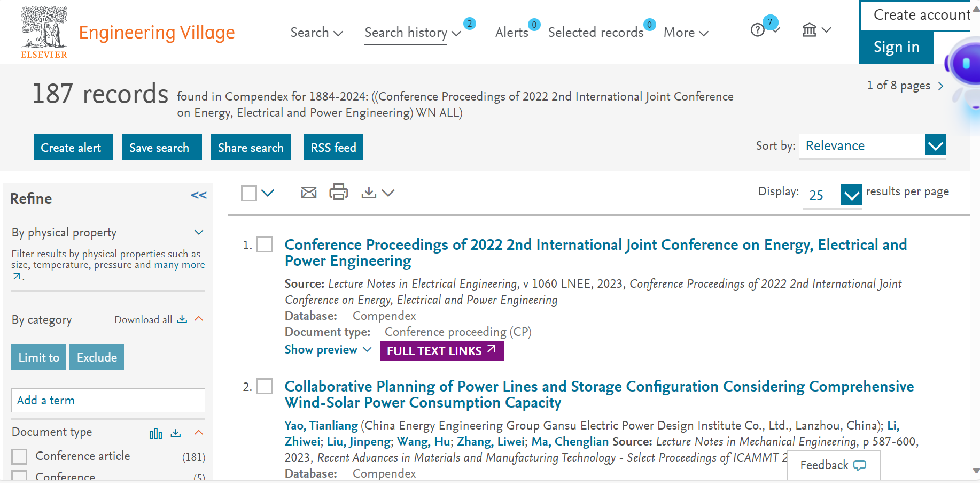Click the institution building icon
The height and width of the screenshot is (483, 980).
(x=810, y=30)
